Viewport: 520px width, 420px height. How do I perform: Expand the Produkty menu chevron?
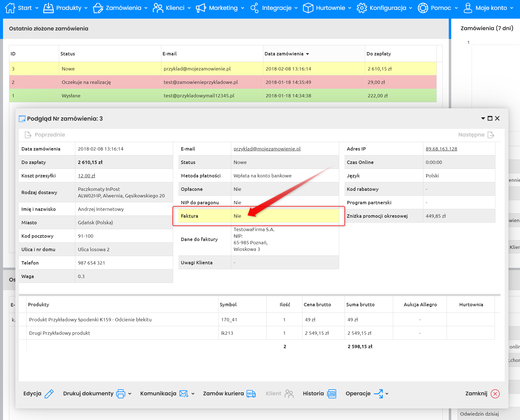tap(86, 8)
